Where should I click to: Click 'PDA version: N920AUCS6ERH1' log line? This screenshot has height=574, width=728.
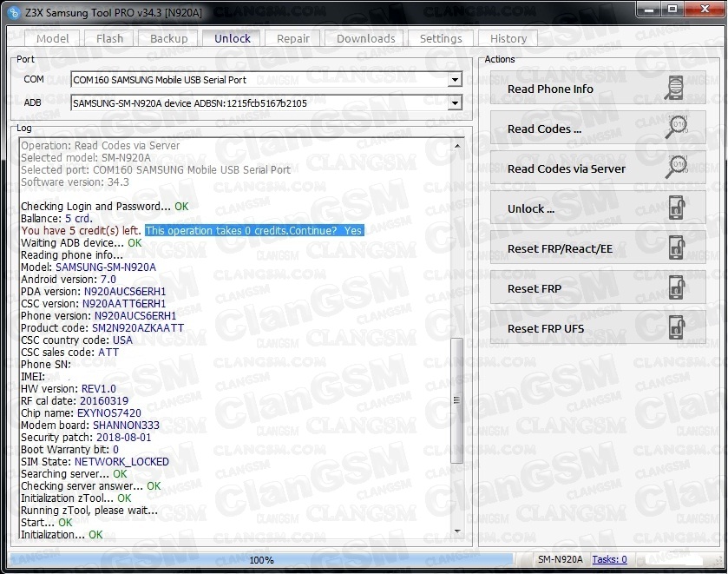pos(93,292)
